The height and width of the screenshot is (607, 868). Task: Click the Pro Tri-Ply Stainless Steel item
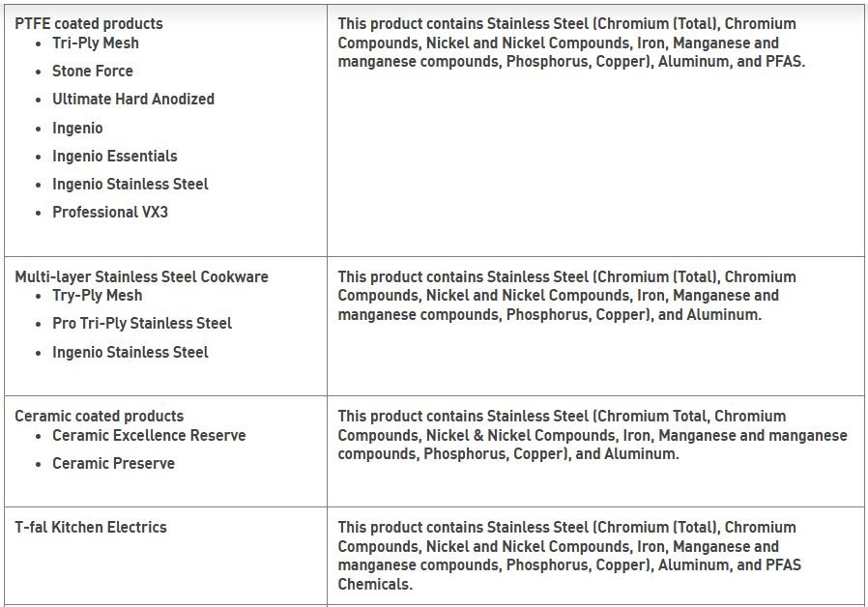tap(142, 323)
